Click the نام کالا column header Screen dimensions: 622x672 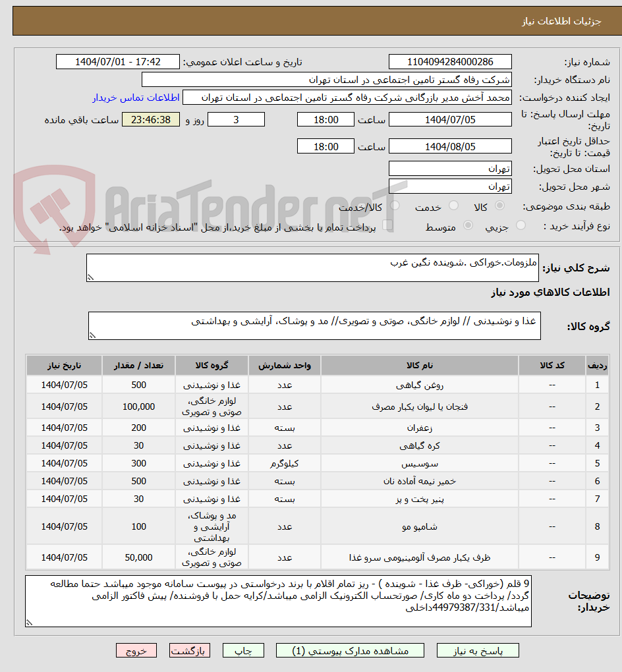pos(420,366)
